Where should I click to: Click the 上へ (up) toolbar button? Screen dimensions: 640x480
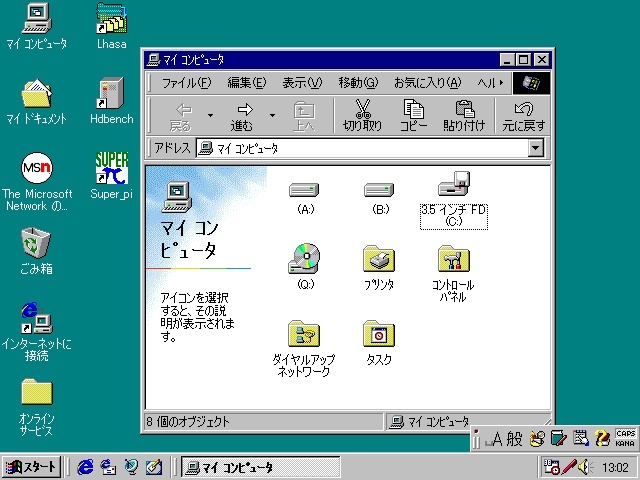coord(304,116)
